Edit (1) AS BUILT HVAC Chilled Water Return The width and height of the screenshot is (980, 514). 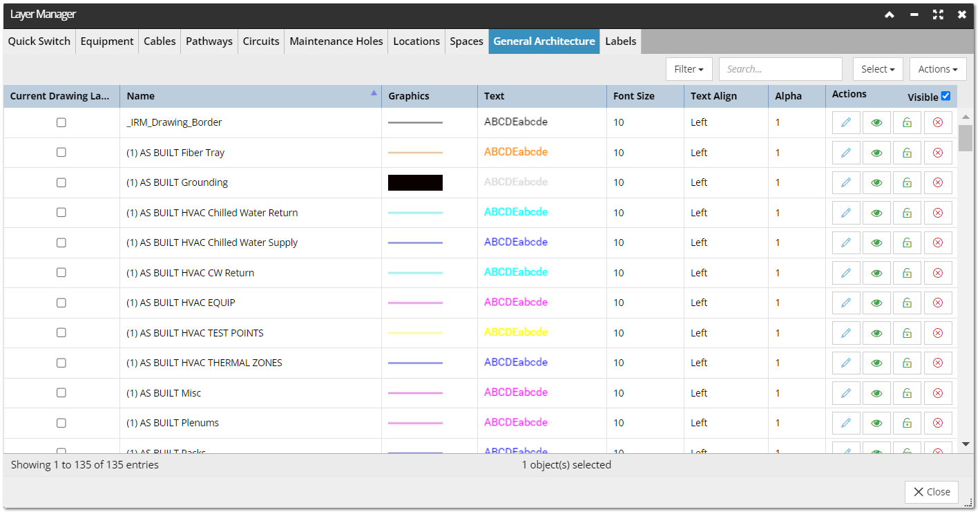coord(846,213)
